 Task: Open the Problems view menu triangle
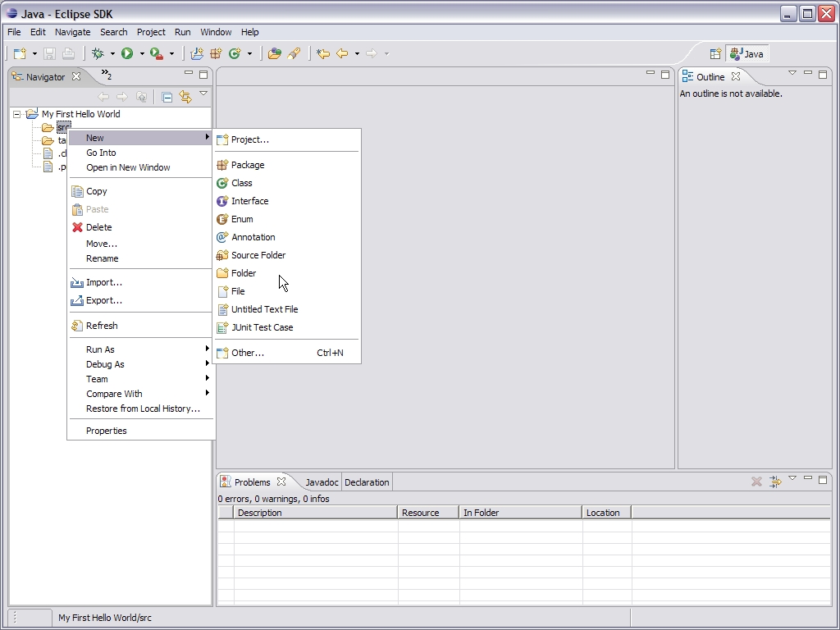(x=792, y=478)
